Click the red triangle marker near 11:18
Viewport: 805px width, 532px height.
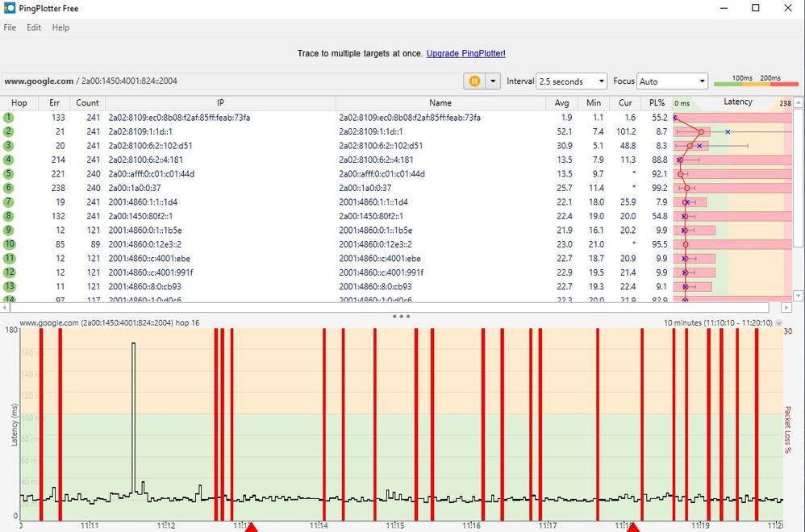[x=633, y=527]
